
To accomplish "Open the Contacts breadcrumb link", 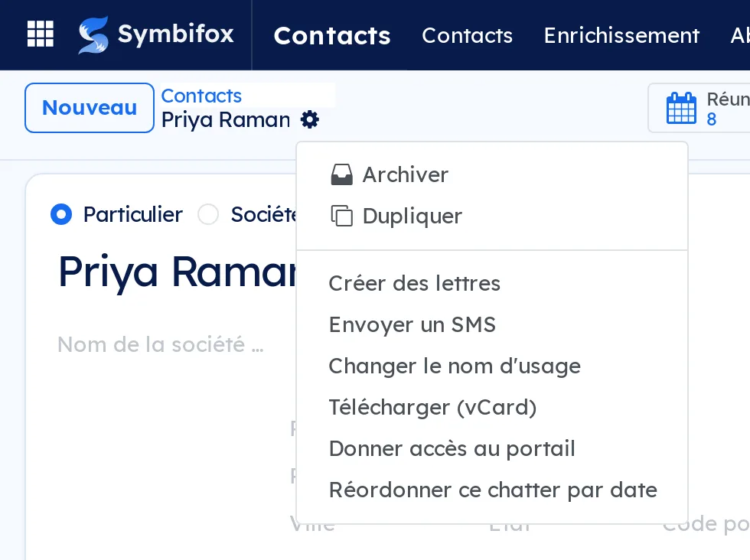I will (201, 96).
